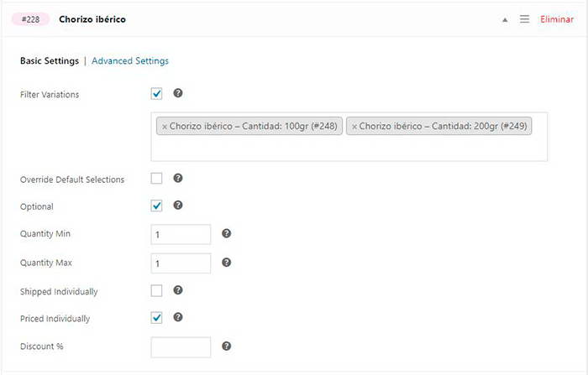
Task: Click help icon for Quantity Max
Action: click(x=226, y=263)
